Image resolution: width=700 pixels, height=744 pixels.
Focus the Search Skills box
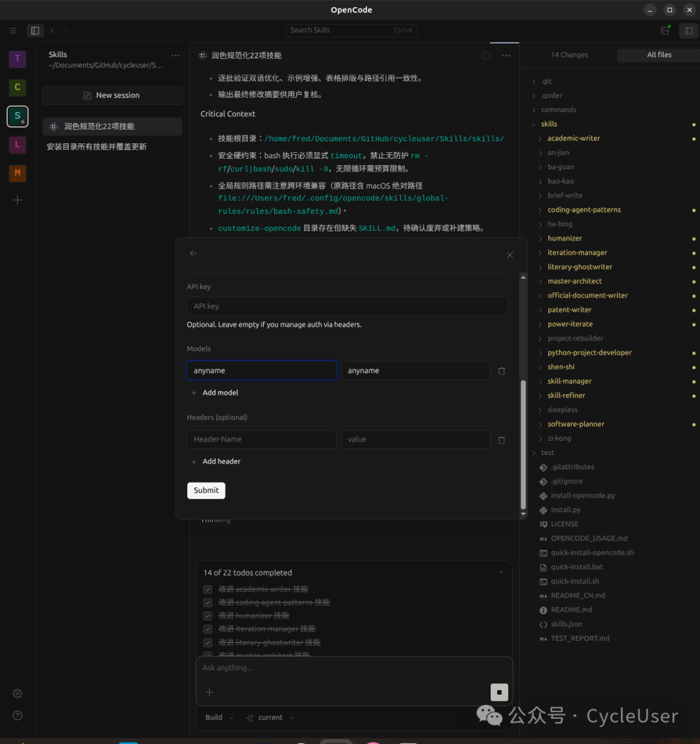pos(351,30)
